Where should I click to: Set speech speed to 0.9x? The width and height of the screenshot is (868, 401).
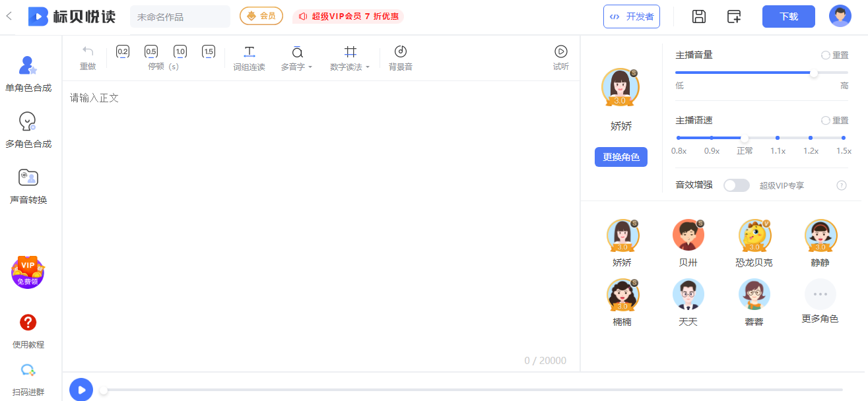coord(712,138)
